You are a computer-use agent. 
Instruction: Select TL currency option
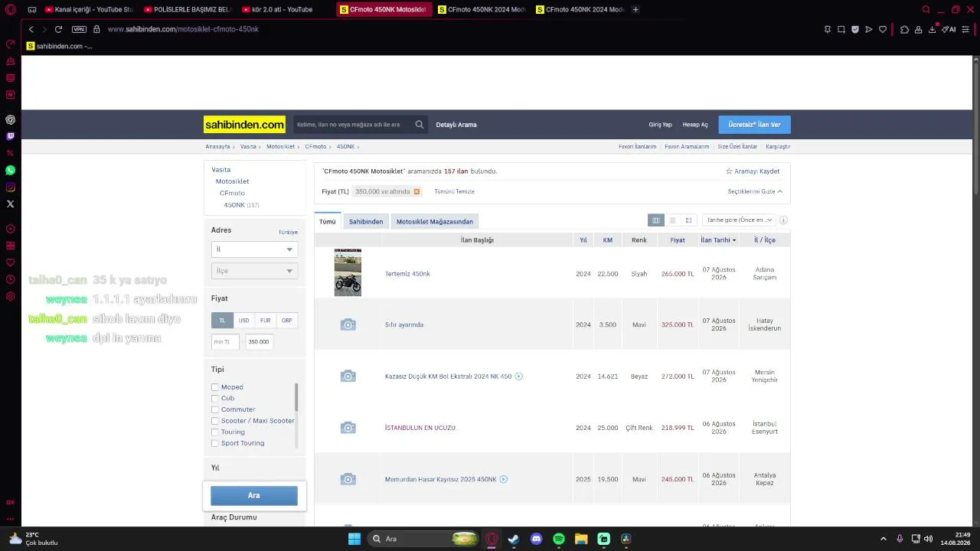pos(222,321)
